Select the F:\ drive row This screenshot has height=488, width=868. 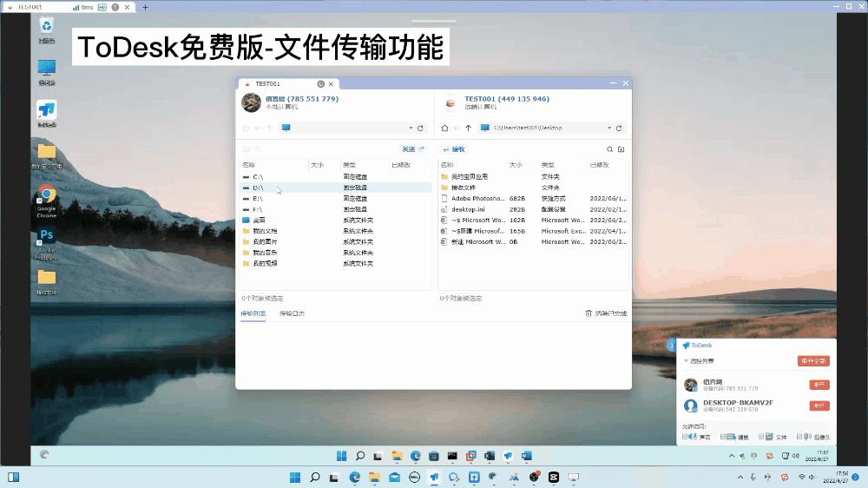tap(335, 209)
